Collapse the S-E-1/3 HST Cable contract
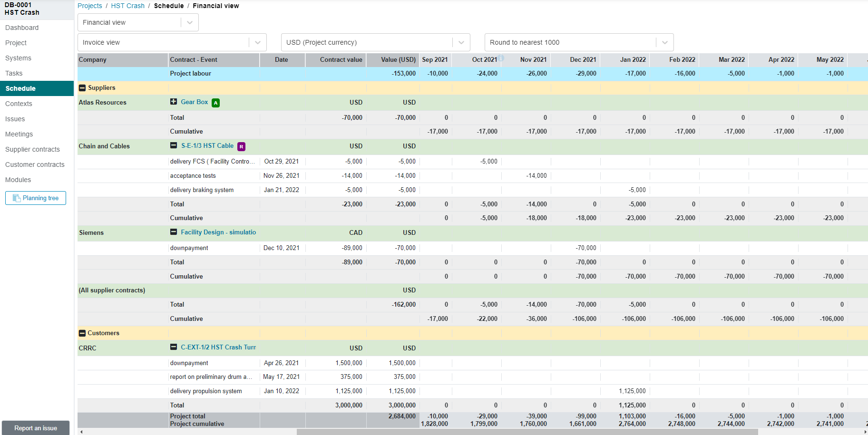868x435 pixels. 174,145
